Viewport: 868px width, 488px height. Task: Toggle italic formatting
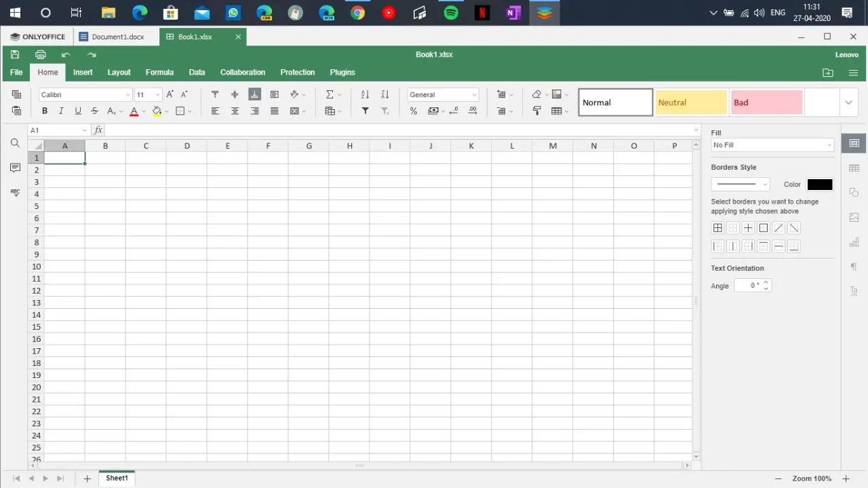point(61,111)
